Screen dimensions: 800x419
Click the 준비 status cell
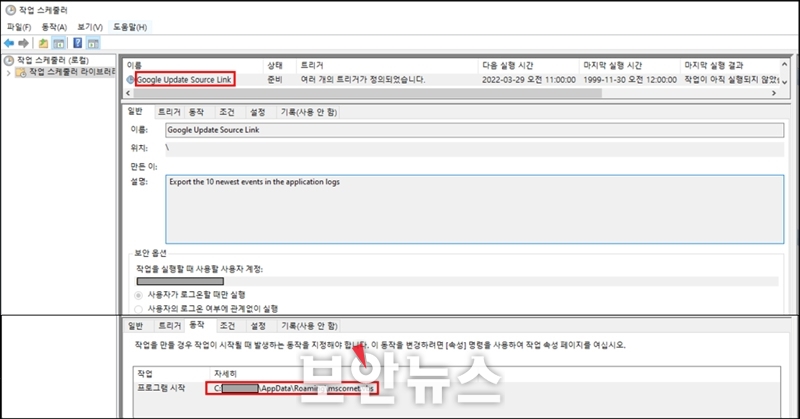coord(275,80)
